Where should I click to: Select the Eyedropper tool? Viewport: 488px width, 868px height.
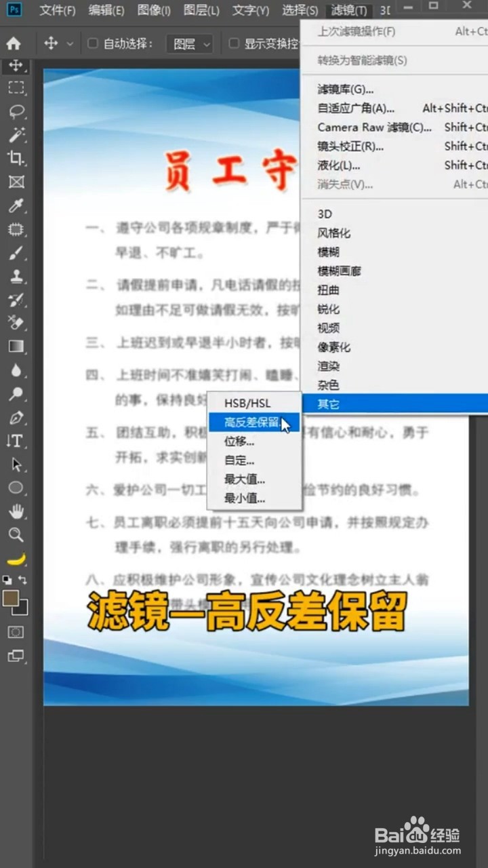16,205
